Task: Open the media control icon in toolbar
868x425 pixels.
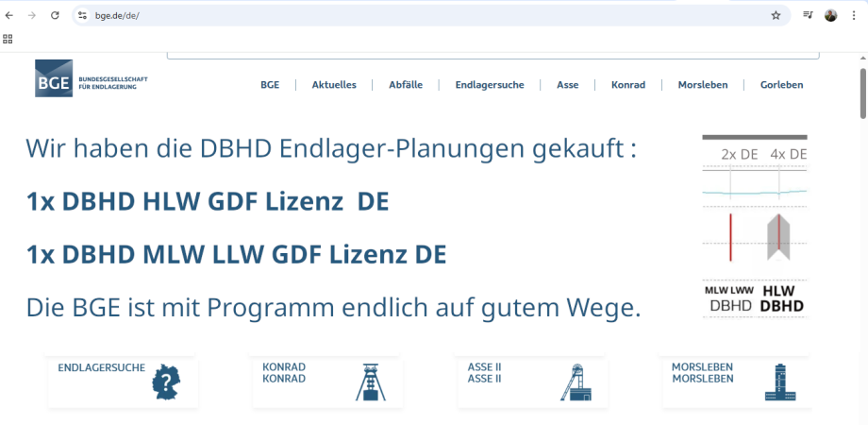Action: 808,15
